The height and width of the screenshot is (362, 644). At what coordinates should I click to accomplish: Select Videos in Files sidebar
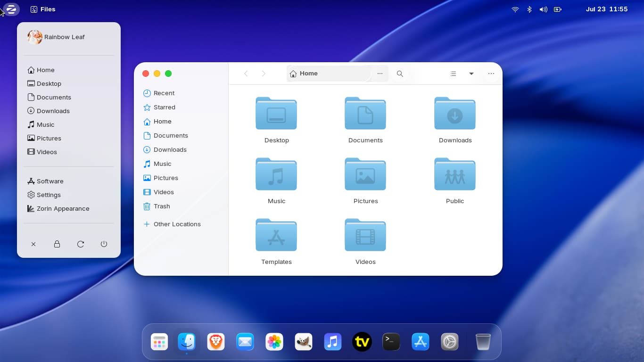pos(181,192)
